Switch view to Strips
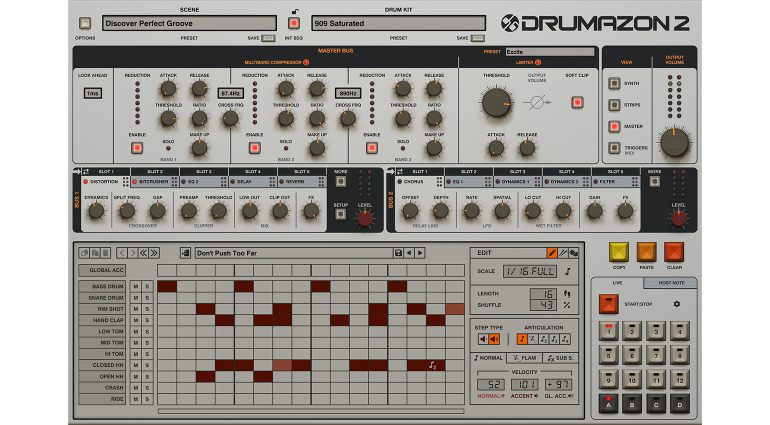770x425 pixels. tap(614, 105)
